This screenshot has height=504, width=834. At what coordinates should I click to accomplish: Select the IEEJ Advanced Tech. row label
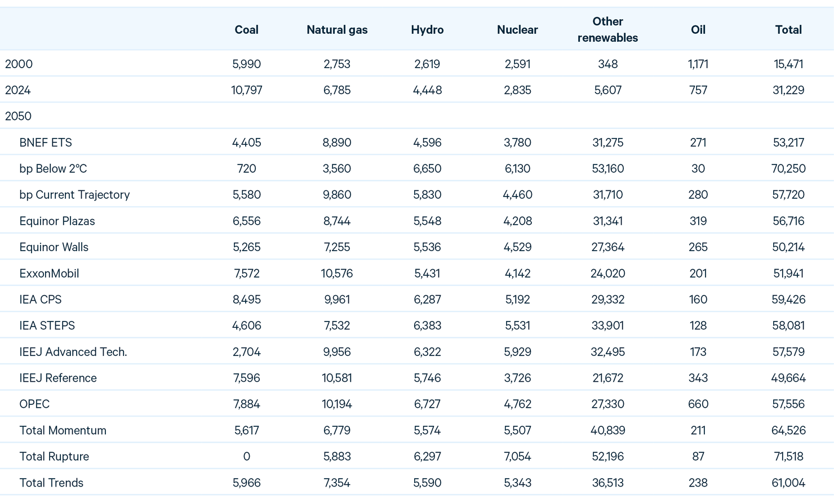click(x=73, y=352)
